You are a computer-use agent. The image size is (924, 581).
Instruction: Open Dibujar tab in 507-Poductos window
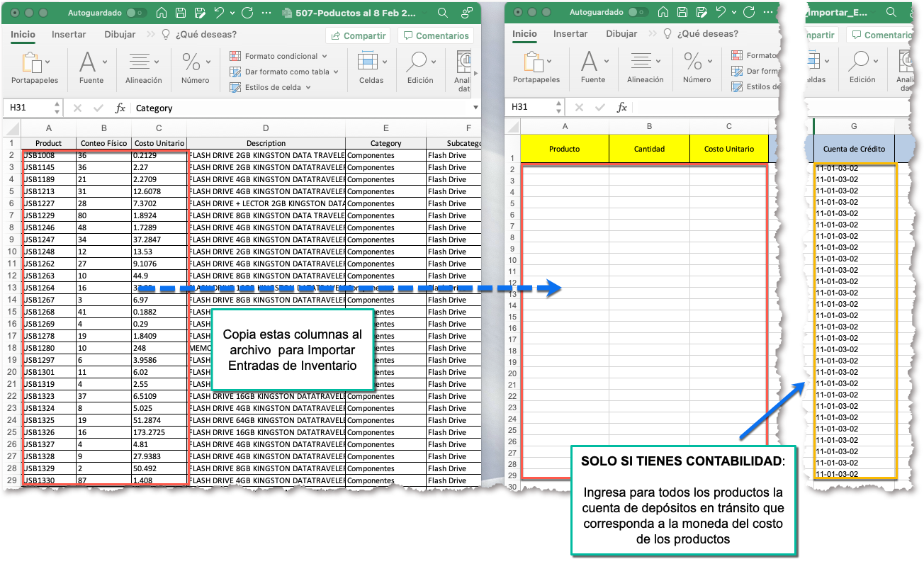pos(120,35)
